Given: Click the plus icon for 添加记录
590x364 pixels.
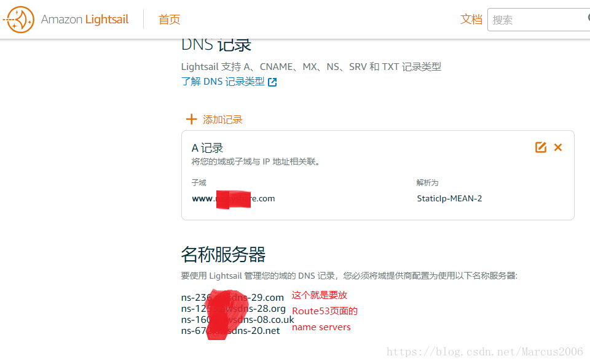Looking at the screenshot, I should click(192, 119).
